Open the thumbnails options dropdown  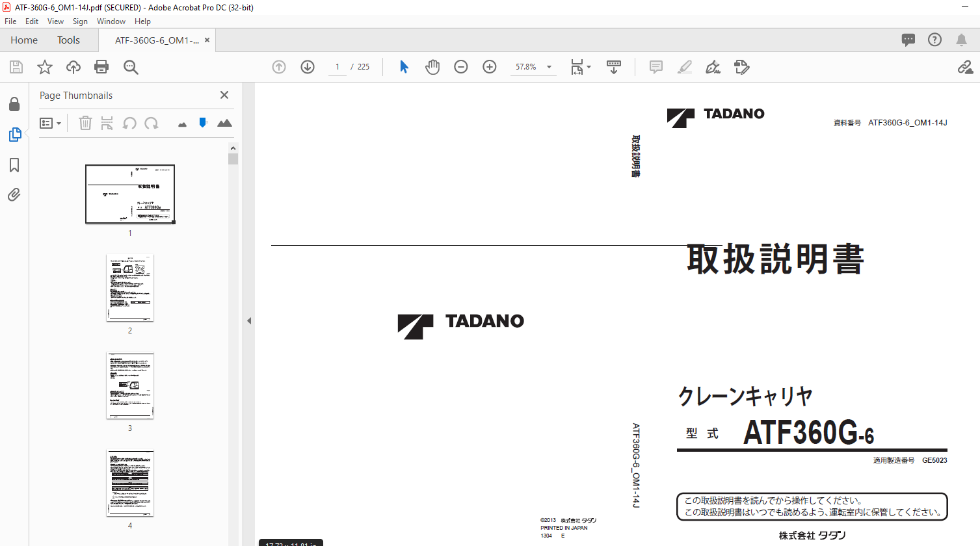[x=51, y=123]
